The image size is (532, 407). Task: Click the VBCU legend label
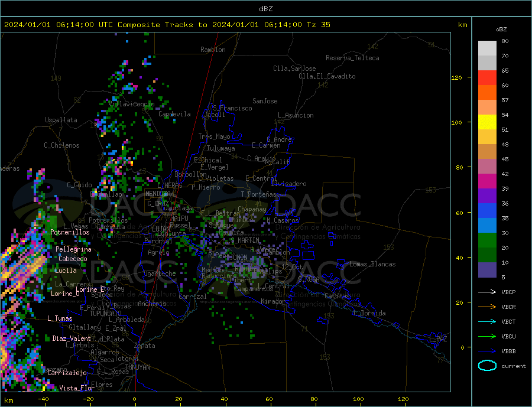[x=508, y=337]
